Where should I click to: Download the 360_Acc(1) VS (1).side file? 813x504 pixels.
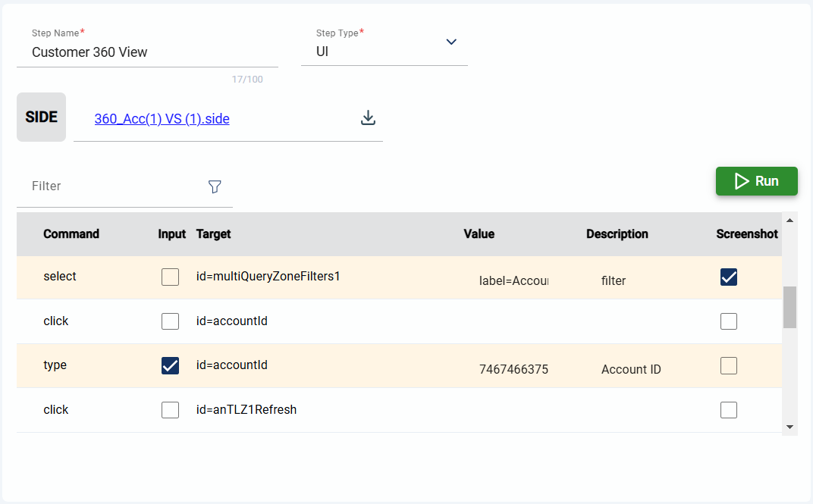click(x=368, y=118)
